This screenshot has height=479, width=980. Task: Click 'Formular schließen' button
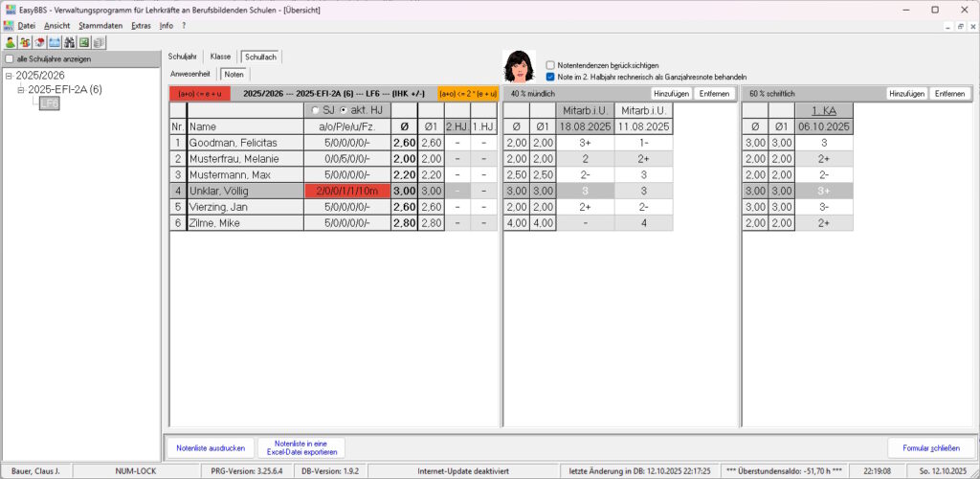point(931,448)
